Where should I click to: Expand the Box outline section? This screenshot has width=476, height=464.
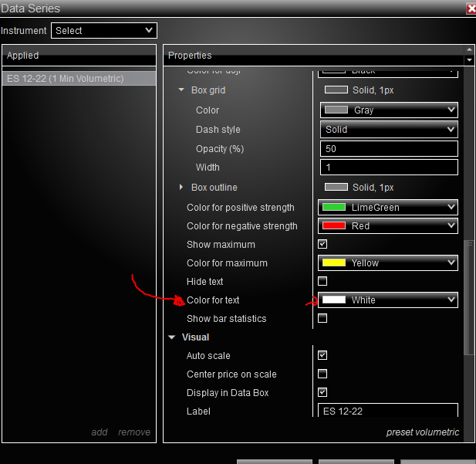click(x=181, y=187)
